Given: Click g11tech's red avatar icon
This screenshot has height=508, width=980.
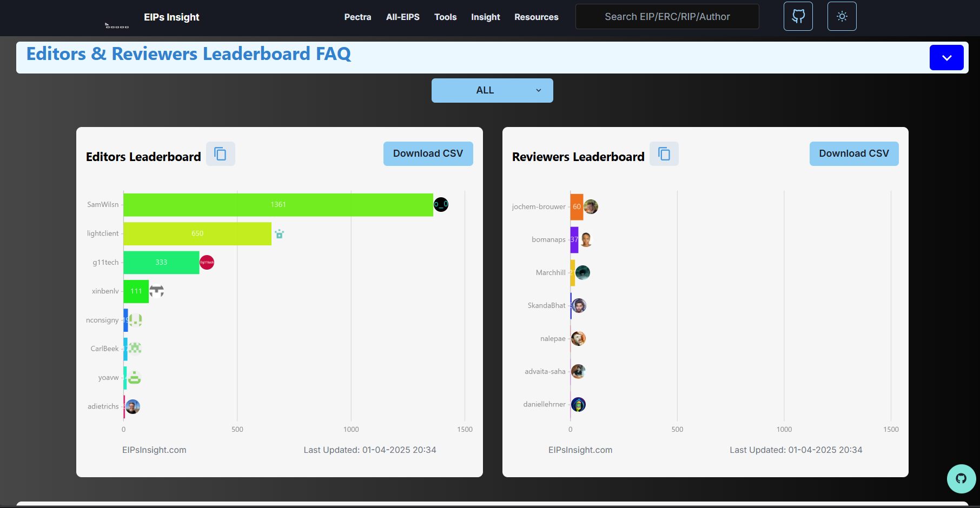Looking at the screenshot, I should (x=207, y=263).
